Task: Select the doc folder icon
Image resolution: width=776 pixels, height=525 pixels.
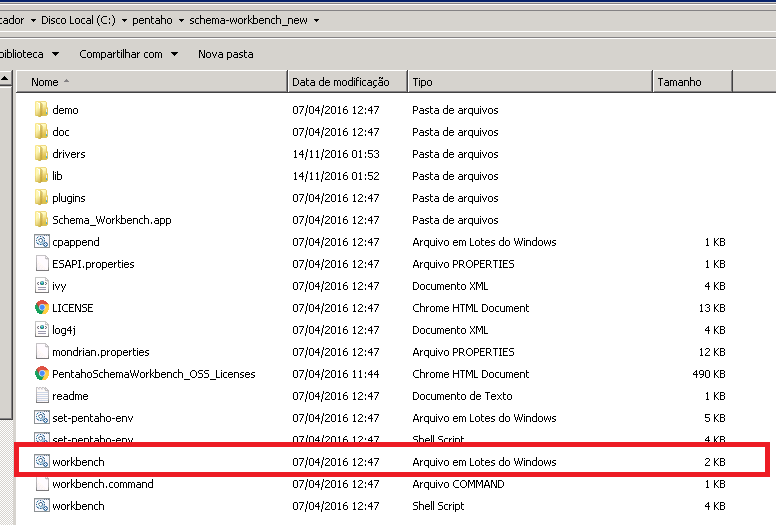Action: (x=42, y=132)
